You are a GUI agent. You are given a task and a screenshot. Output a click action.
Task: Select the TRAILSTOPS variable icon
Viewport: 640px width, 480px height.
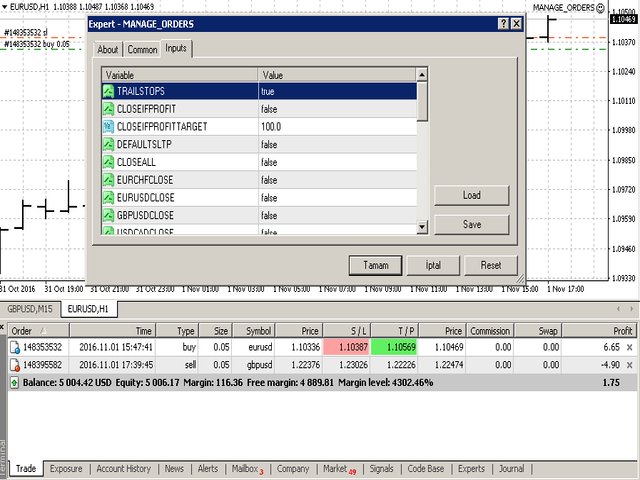(x=108, y=91)
